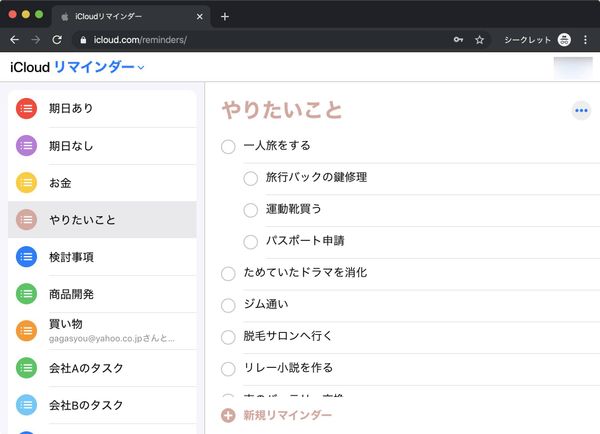Open the three-dot list options button
The height and width of the screenshot is (434, 600).
click(x=581, y=111)
